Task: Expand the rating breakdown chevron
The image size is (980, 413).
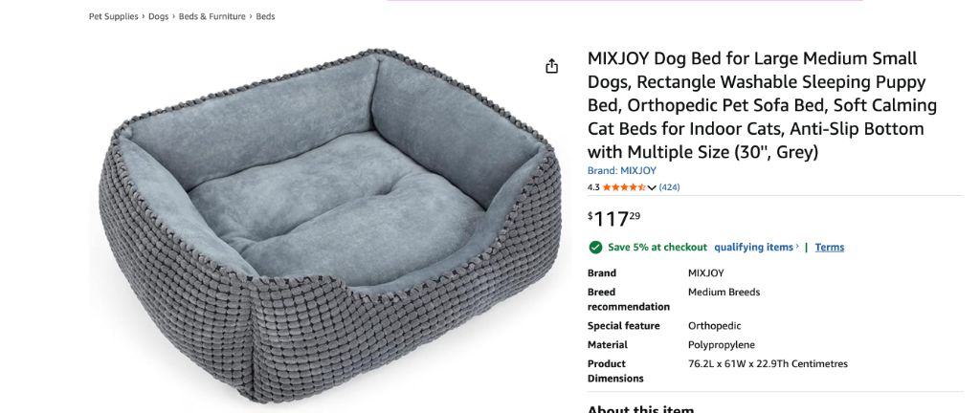Action: 653,187
